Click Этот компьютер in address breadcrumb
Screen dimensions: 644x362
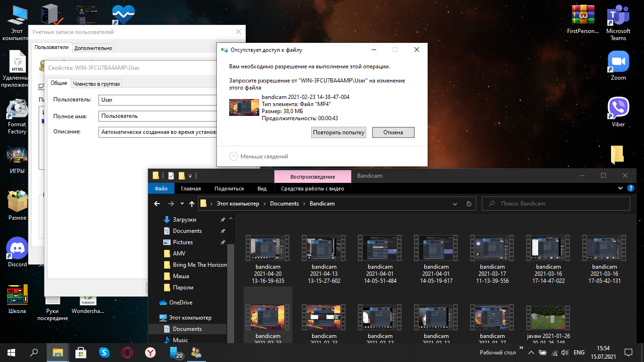238,204
